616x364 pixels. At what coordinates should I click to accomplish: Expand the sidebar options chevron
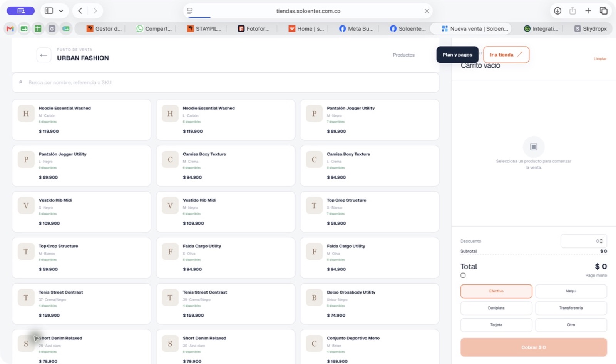[x=61, y=11]
